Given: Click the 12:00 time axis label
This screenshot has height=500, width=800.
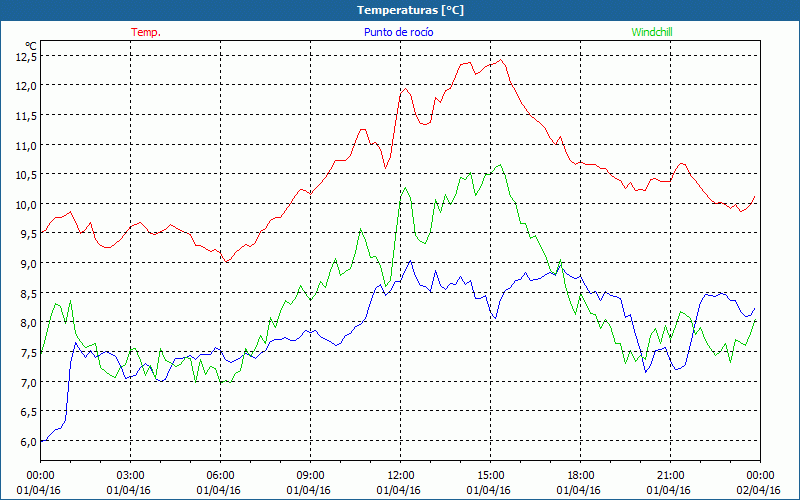Looking at the screenshot, I should pyautogui.click(x=401, y=476).
